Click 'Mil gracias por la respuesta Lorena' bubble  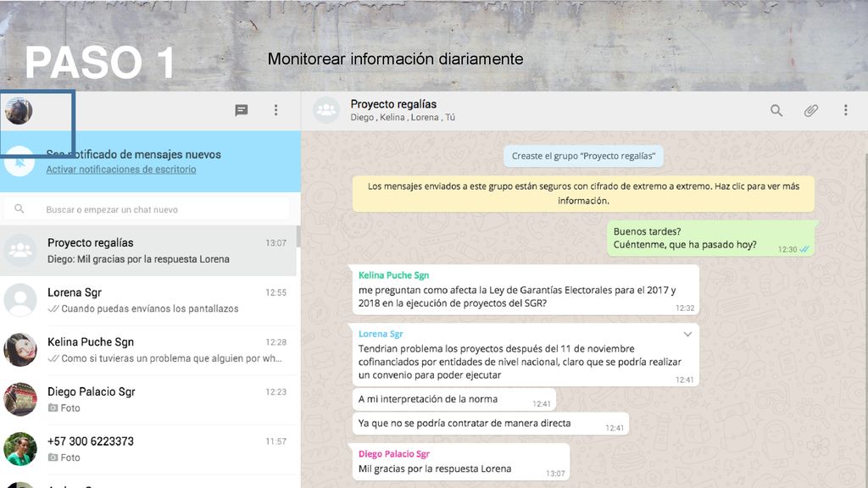tap(461, 462)
